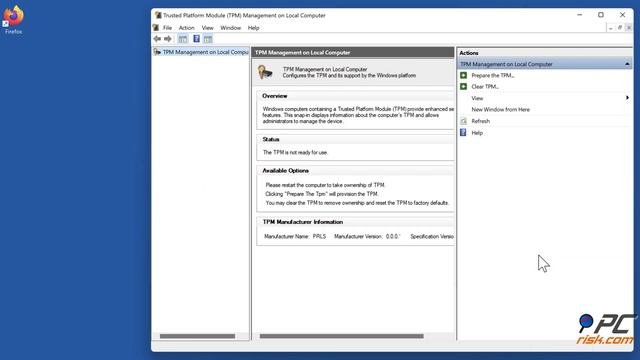Click the Forward arrow in the toolbar
The height and width of the screenshot is (360, 640).
[168, 39]
